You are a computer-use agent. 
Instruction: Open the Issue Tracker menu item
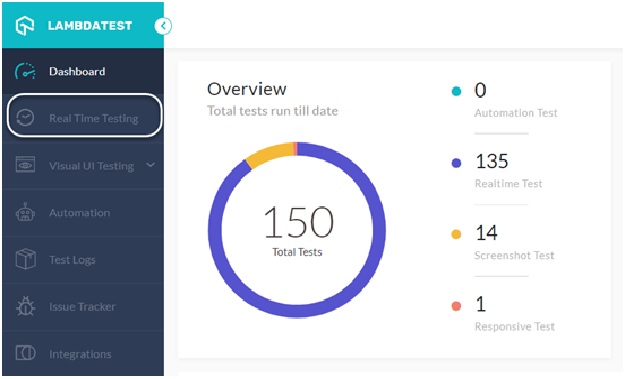pyautogui.click(x=83, y=307)
